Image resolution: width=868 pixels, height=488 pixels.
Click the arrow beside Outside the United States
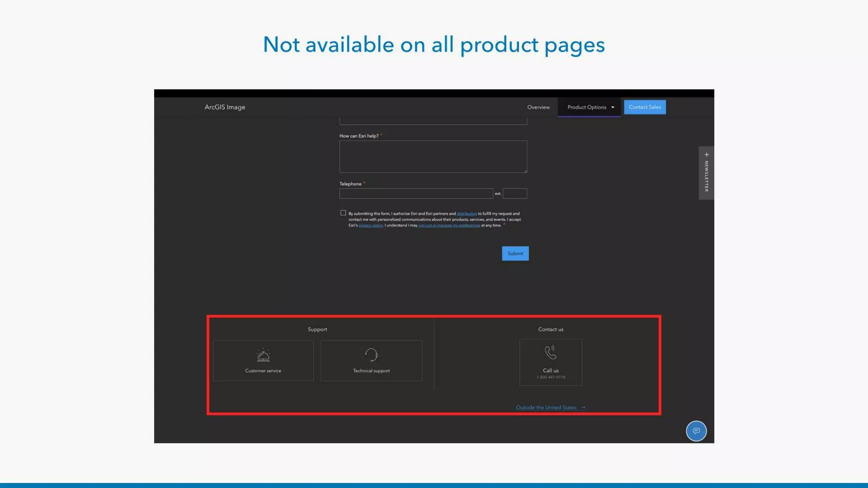point(583,408)
